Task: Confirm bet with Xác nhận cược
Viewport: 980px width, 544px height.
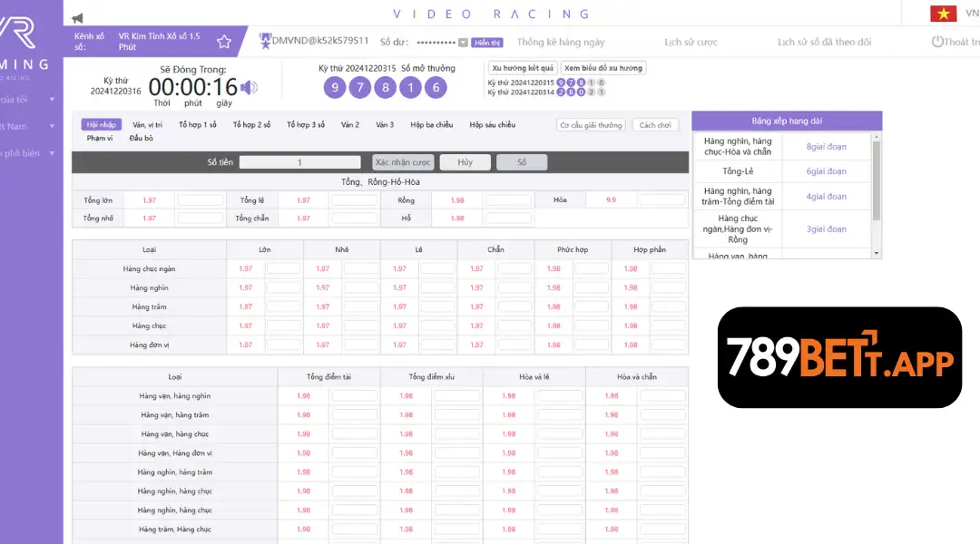Action: pyautogui.click(x=403, y=162)
